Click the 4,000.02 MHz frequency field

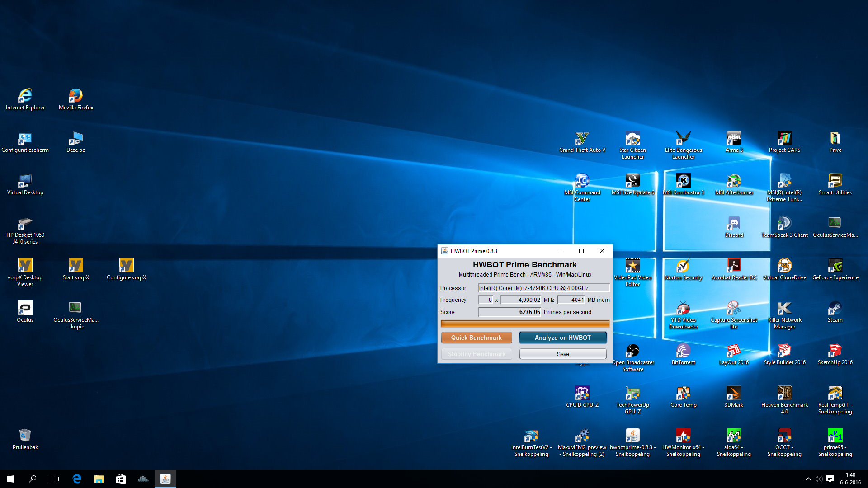click(521, 300)
